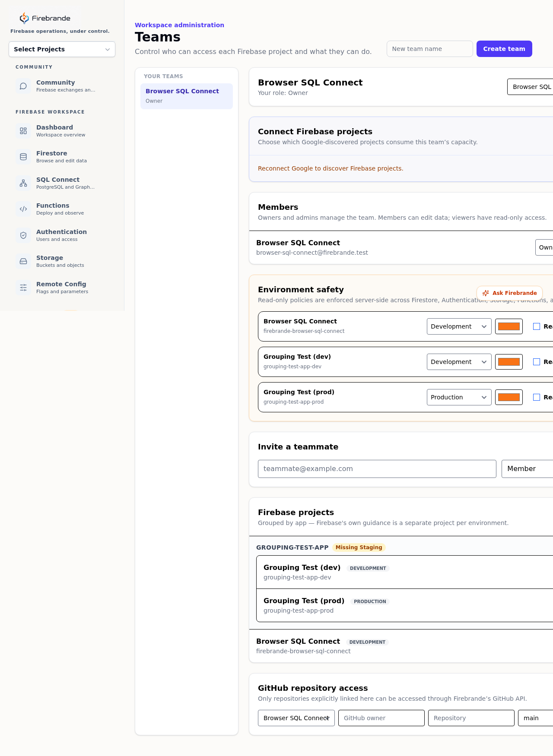Open the team selector in GitHub repository access
The image size is (553, 756).
tap(296, 718)
